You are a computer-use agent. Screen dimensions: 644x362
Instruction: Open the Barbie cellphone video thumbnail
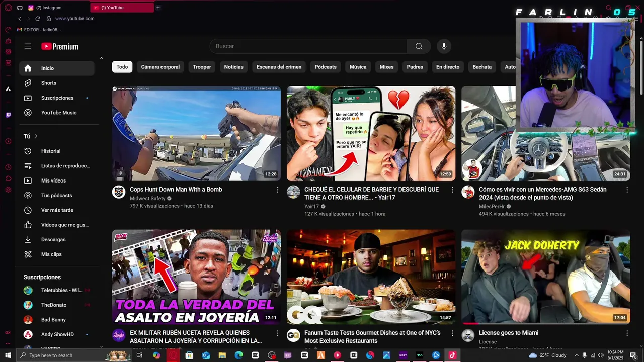point(371,134)
